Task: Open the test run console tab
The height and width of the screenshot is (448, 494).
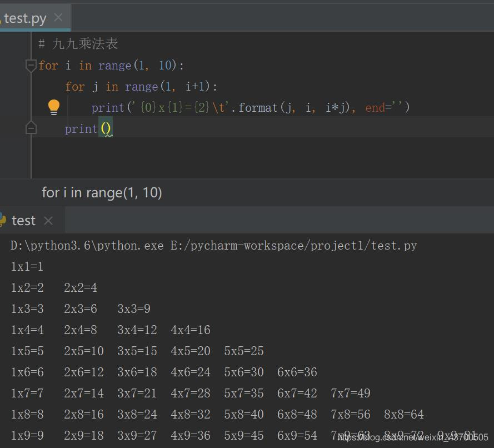Action: (23, 221)
